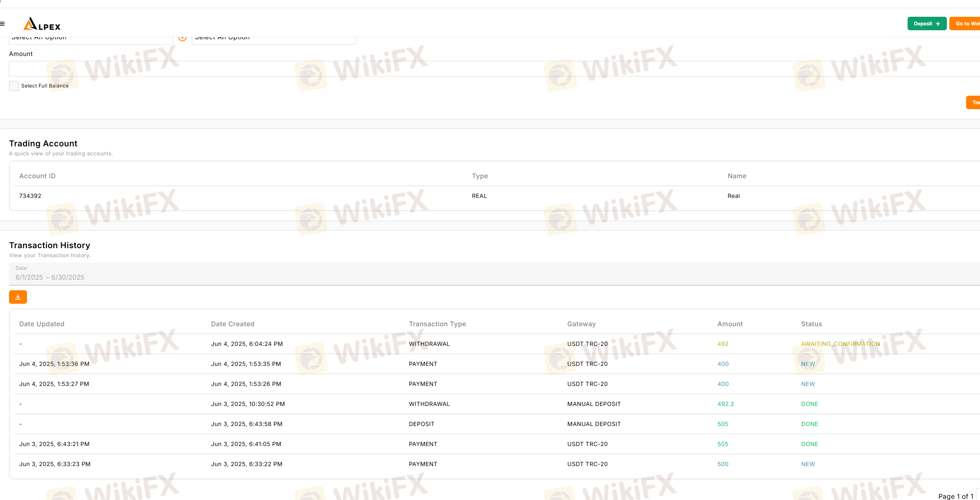The width and height of the screenshot is (980, 500).
Task: Click the 492.2 withdrawal amount
Action: coord(725,404)
